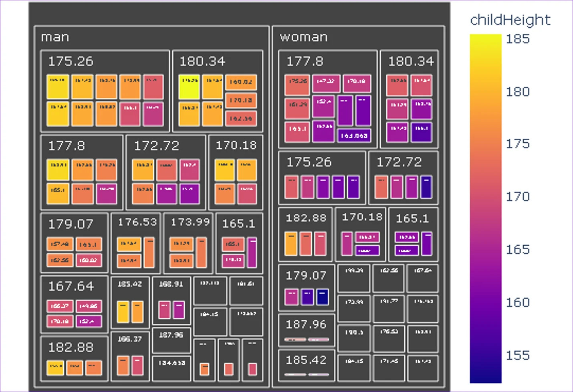Click the 173.99 empty box under woman
The image size is (573, 392).
coord(353,309)
